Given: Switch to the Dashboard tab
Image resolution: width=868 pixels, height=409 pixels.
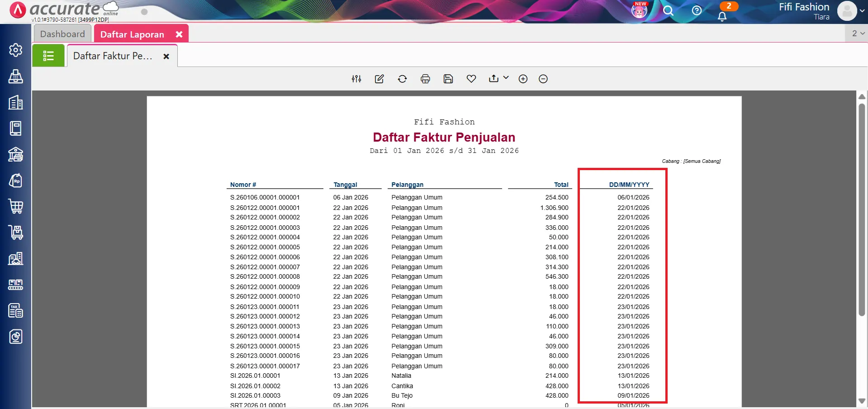Looking at the screenshot, I should coord(62,34).
